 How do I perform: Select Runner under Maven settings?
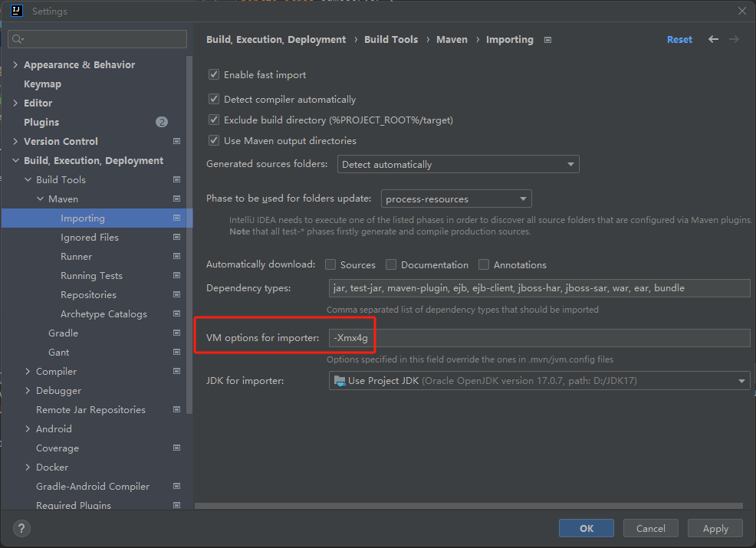point(76,256)
